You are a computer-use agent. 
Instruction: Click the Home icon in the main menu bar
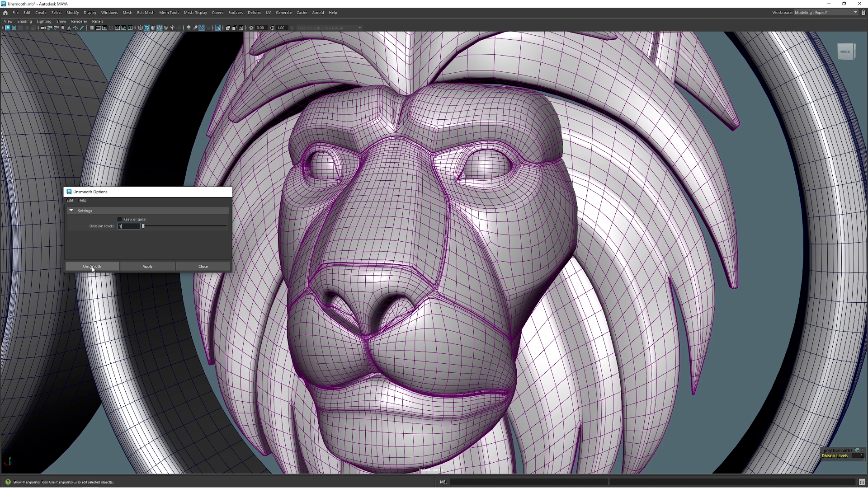5,13
